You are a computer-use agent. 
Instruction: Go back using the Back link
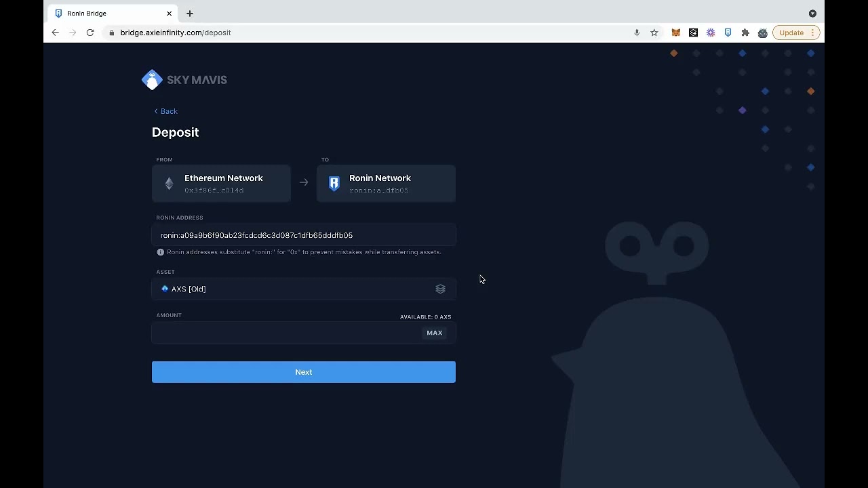tap(165, 111)
